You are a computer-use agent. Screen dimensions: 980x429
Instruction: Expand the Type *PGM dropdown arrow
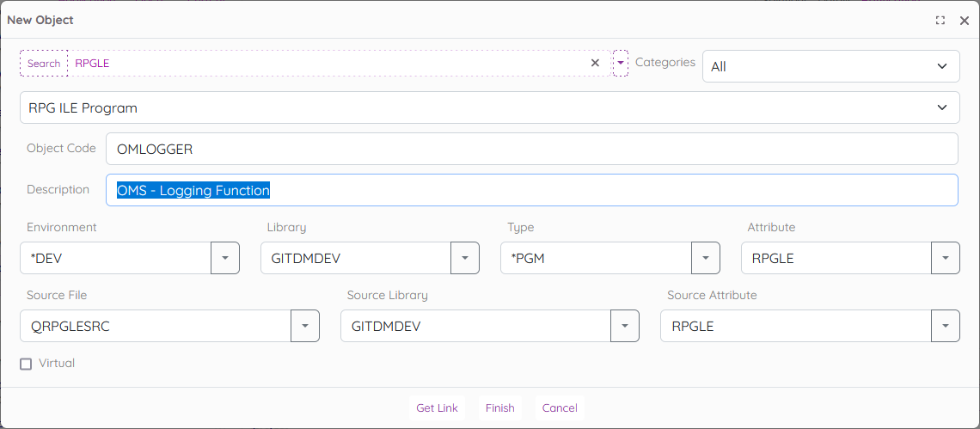point(706,258)
